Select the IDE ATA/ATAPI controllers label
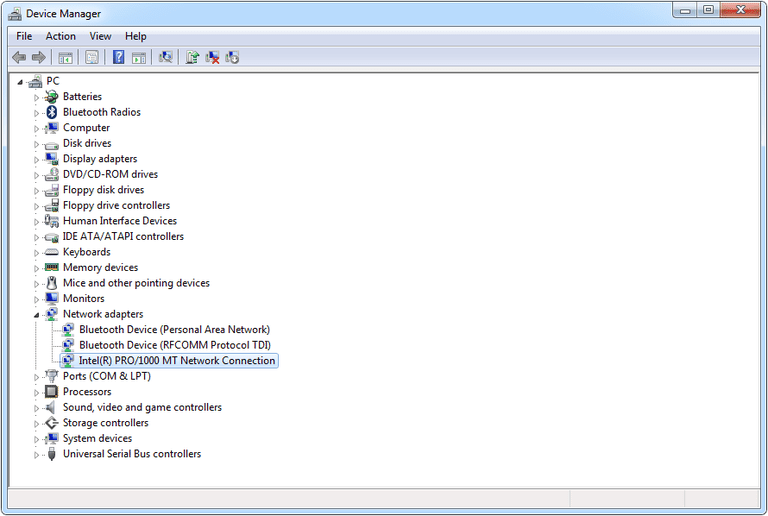This screenshot has width=768, height=516. pyautogui.click(x=123, y=236)
